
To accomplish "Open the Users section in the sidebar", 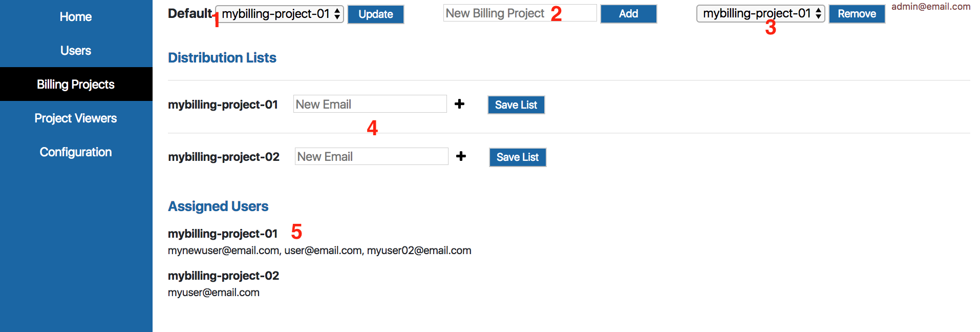I will (x=76, y=51).
